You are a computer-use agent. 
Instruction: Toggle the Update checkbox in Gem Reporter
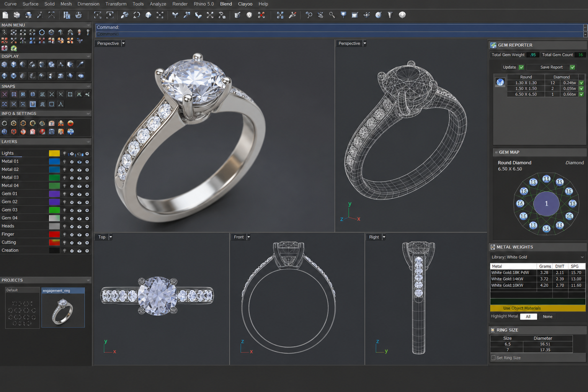point(521,67)
